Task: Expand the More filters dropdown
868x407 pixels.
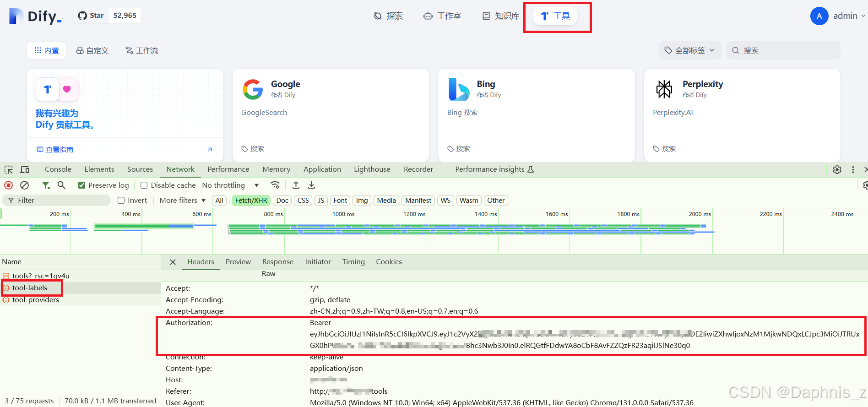Action: pos(182,201)
